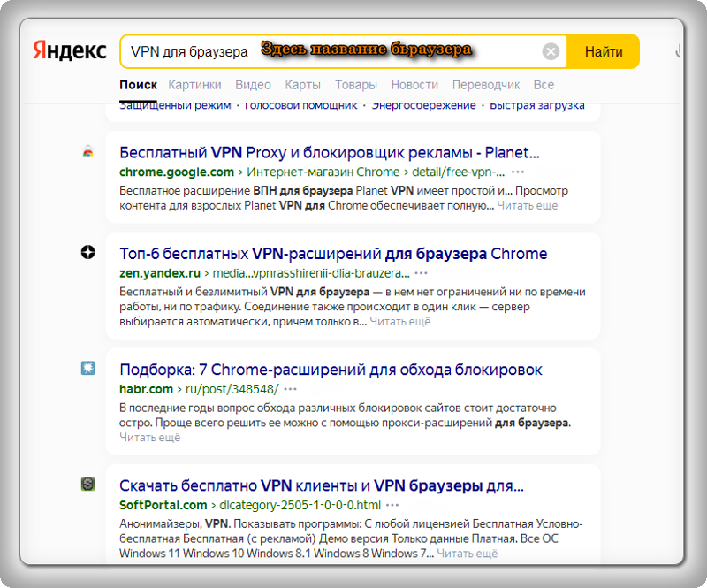Click the 'media...vpnrasshirenii-dlia-brauzera...' path link
The width and height of the screenshot is (707, 588).
pyautogui.click(x=311, y=273)
